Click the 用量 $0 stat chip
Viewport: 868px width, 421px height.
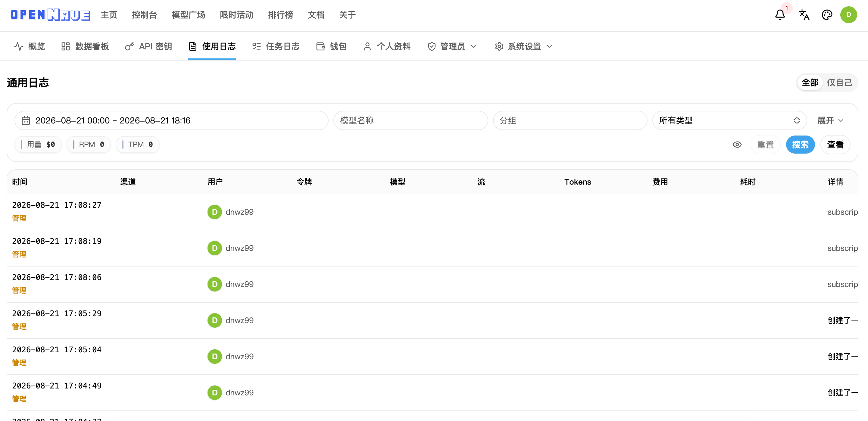(38, 145)
